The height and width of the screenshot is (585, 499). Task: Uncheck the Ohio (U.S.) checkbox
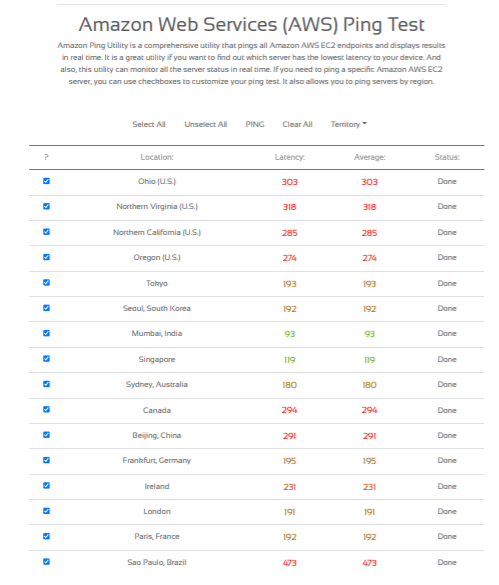pos(46,181)
